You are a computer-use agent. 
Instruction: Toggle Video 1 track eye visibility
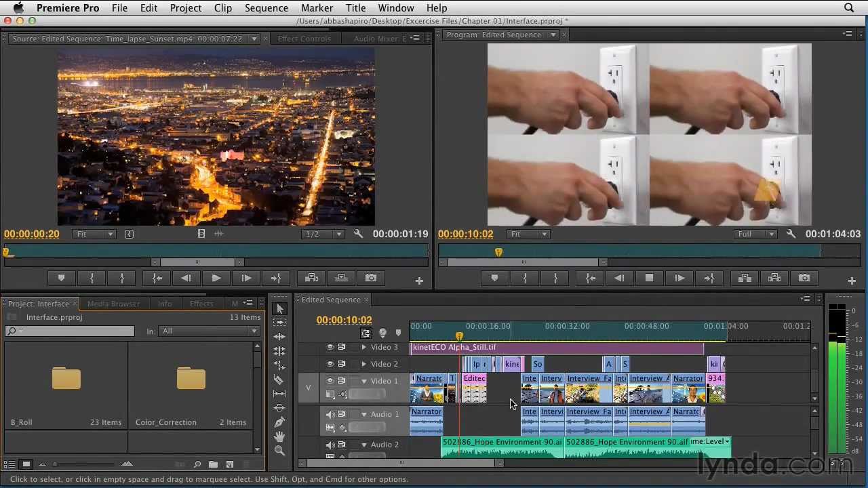tap(330, 381)
